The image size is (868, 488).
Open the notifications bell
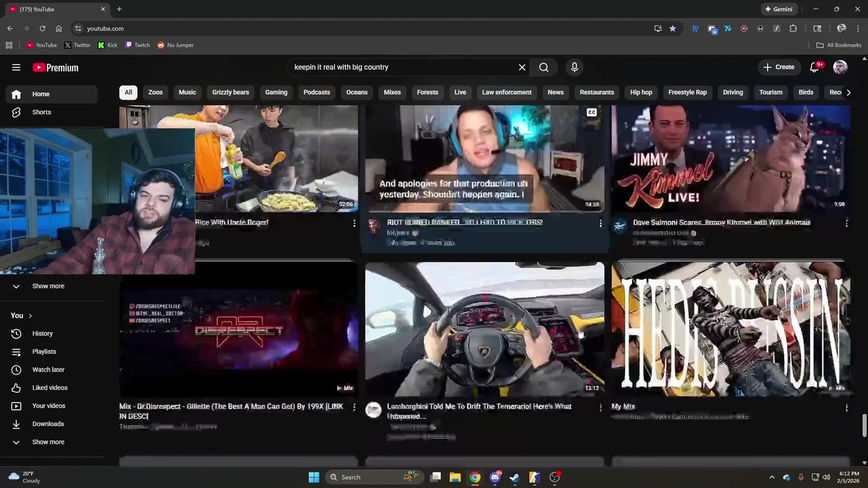coord(815,67)
